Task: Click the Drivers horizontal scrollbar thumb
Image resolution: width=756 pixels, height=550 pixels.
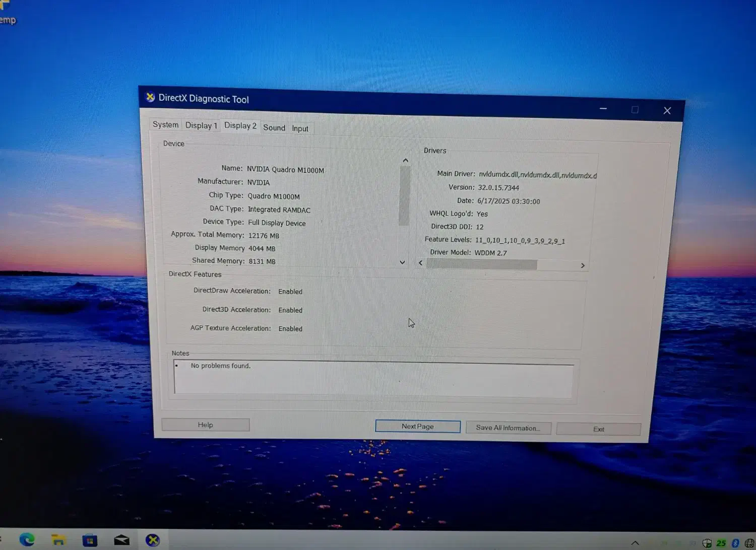Action: point(482,264)
